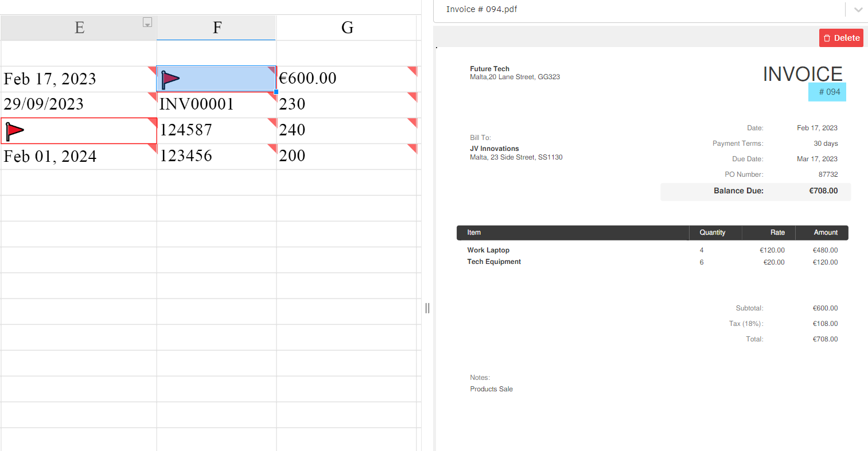The image size is (868, 451).
Task: Expand the Invoice # 094.pdf file selector chevron
Action: pyautogui.click(x=858, y=10)
